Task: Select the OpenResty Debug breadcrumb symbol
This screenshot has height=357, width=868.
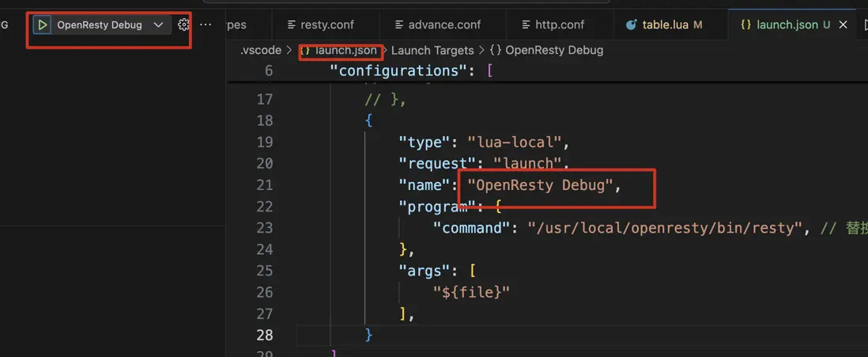Action: pyautogui.click(x=553, y=50)
